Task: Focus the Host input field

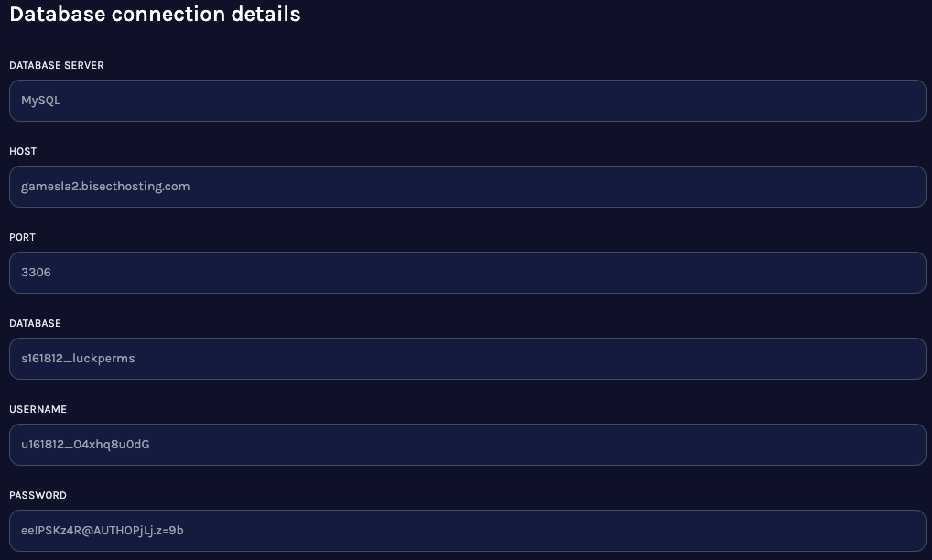Action: coord(467,187)
